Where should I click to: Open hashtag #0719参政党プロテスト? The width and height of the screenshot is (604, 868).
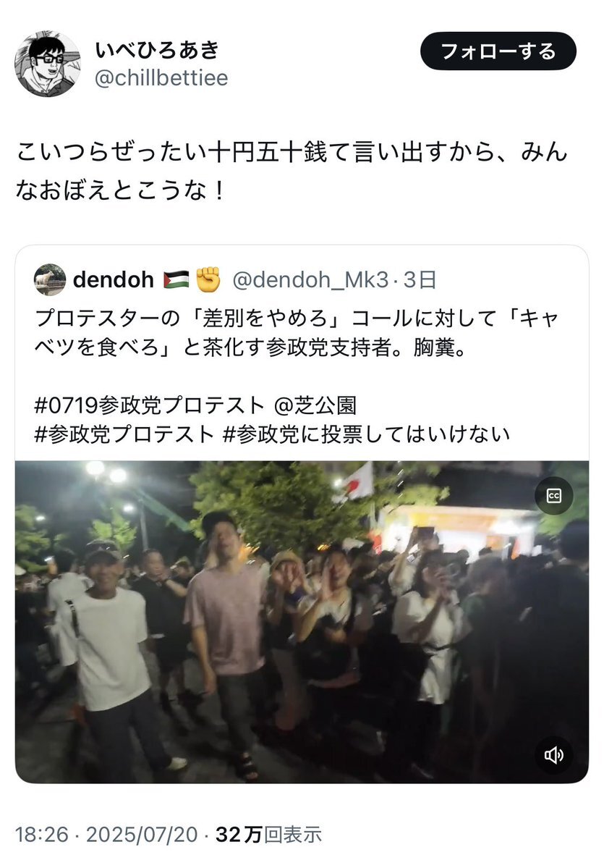tap(149, 405)
